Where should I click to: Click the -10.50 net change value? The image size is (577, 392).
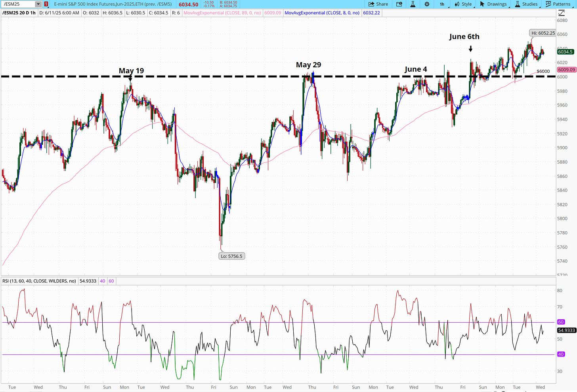tap(208, 2)
